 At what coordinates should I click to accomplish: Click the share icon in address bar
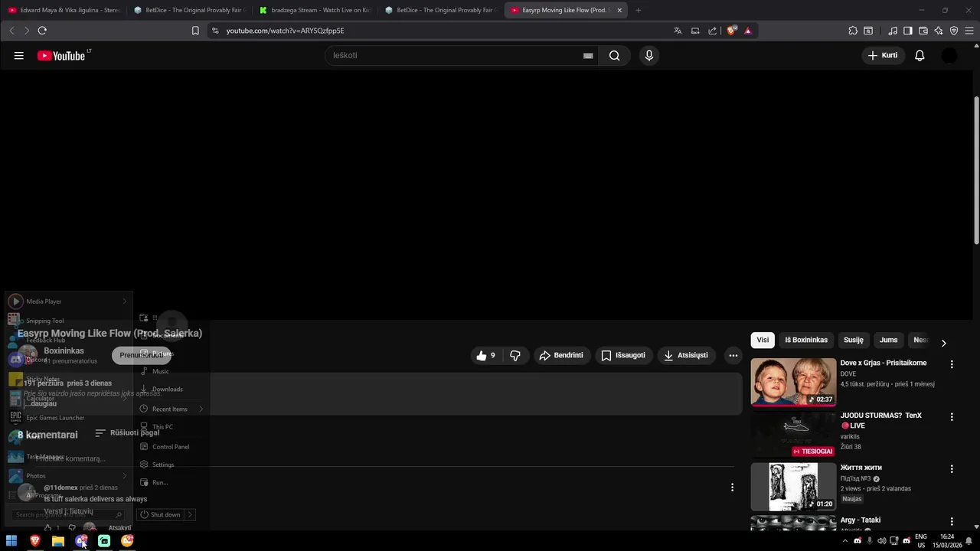[x=713, y=31]
